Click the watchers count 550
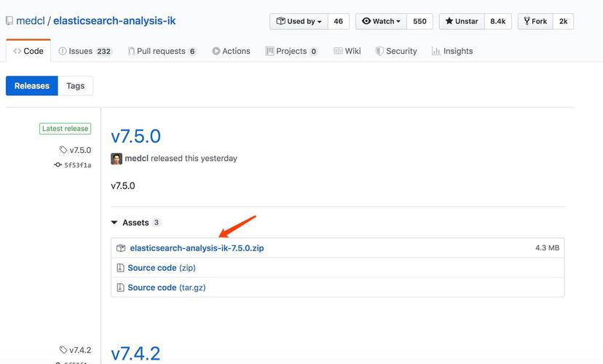The image size is (603, 364). coord(419,22)
